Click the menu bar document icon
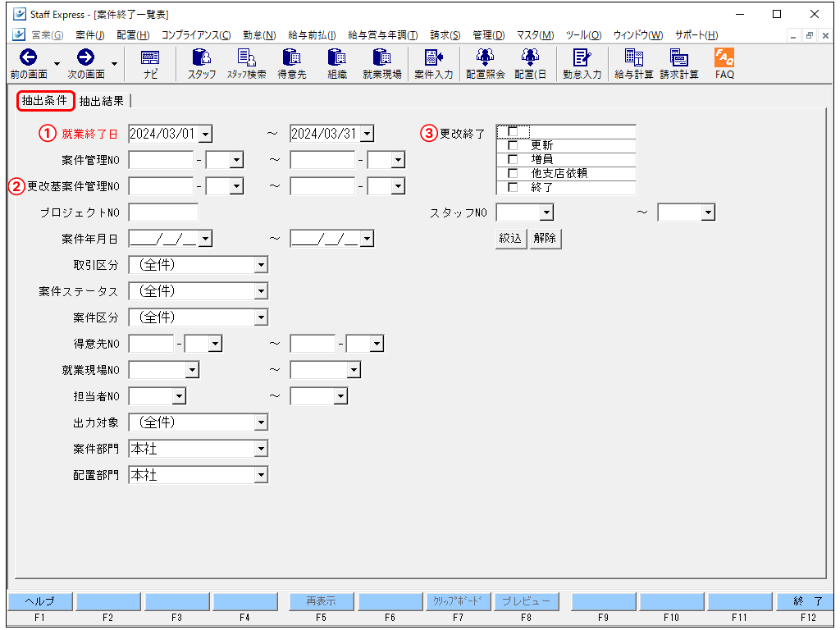Viewport: 840px width, 630px height. coord(19,34)
